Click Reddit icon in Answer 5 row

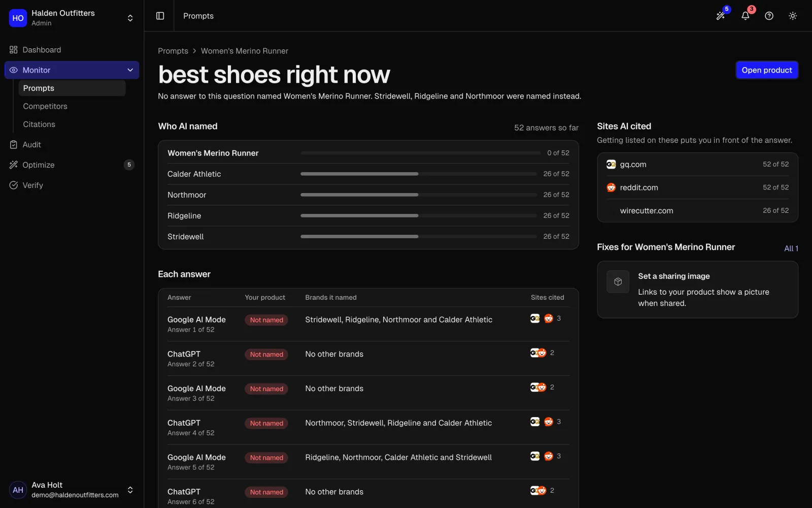coord(548,456)
